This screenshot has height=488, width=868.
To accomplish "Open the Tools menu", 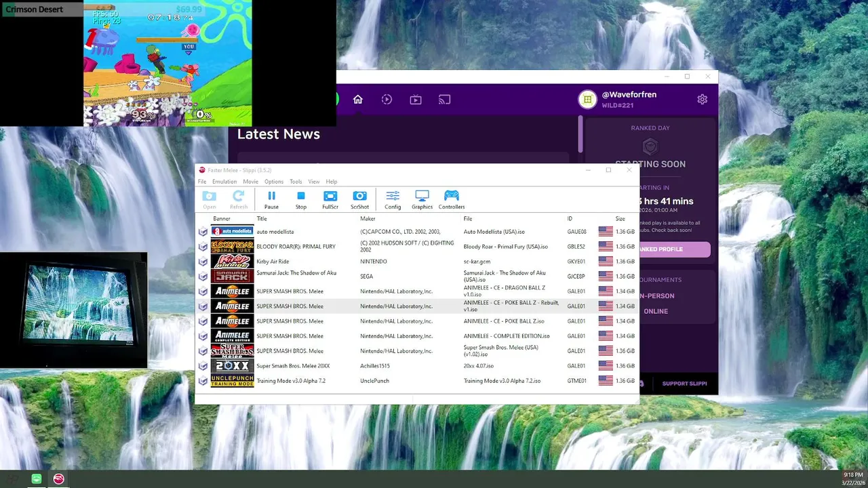I will point(296,182).
